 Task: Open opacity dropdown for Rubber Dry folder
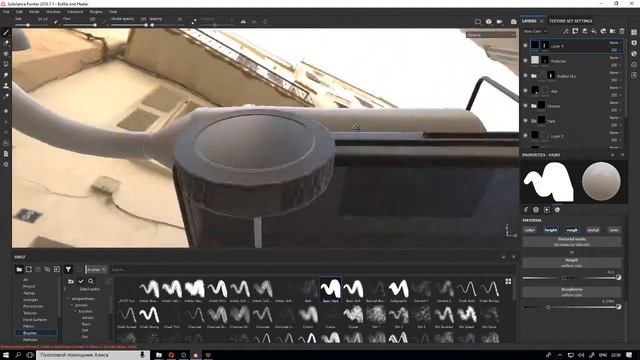pyautogui.click(x=616, y=80)
